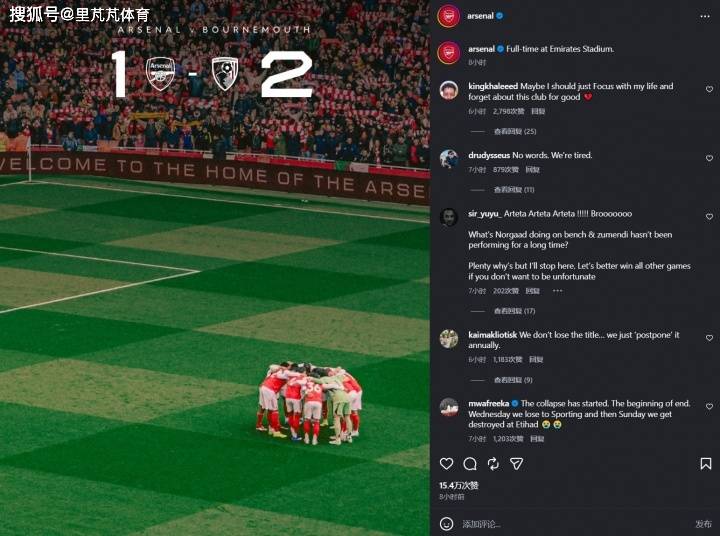Screen dimensions: 720x536
Task: Click the post button beside comment field
Action: tap(703, 524)
